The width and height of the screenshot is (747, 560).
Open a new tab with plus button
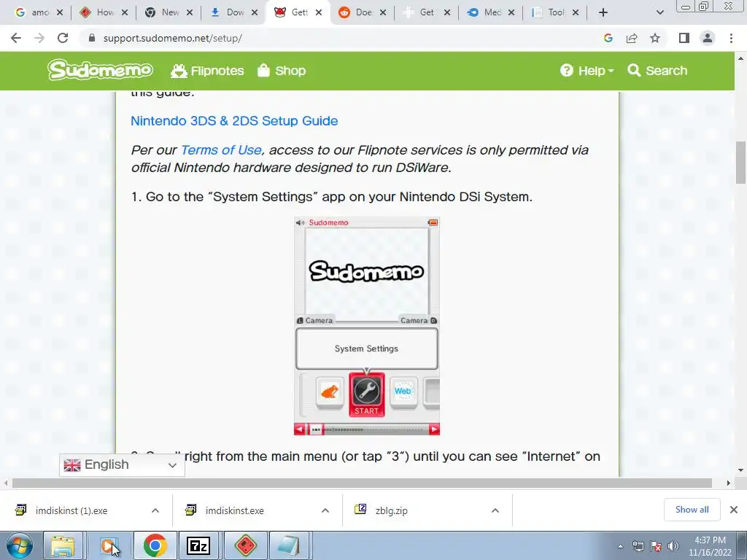click(603, 12)
